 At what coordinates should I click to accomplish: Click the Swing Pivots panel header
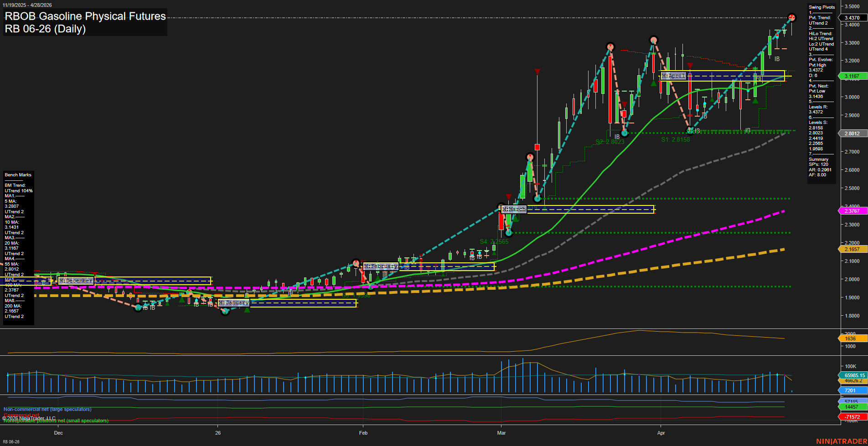point(821,7)
